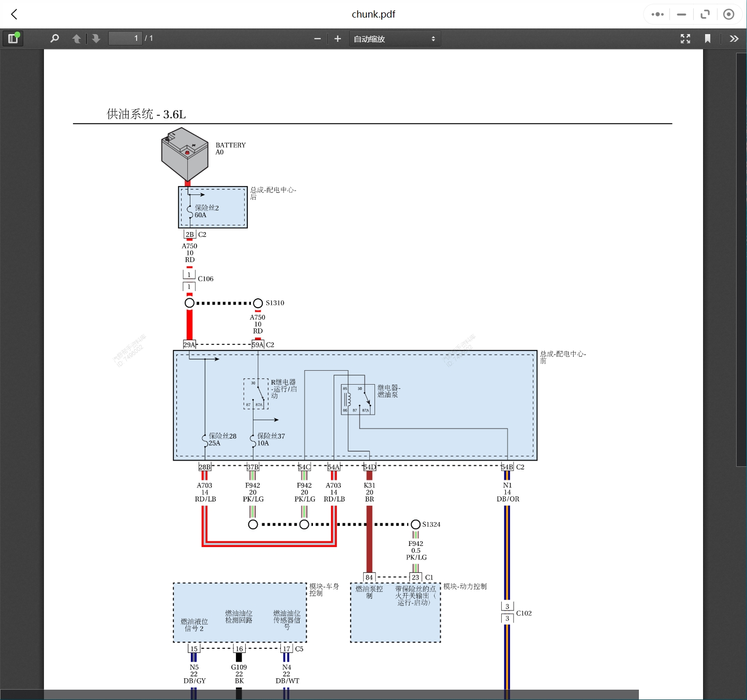Screen dimensions: 747x700
Task: Go to previous page arrow
Action: pyautogui.click(x=77, y=39)
